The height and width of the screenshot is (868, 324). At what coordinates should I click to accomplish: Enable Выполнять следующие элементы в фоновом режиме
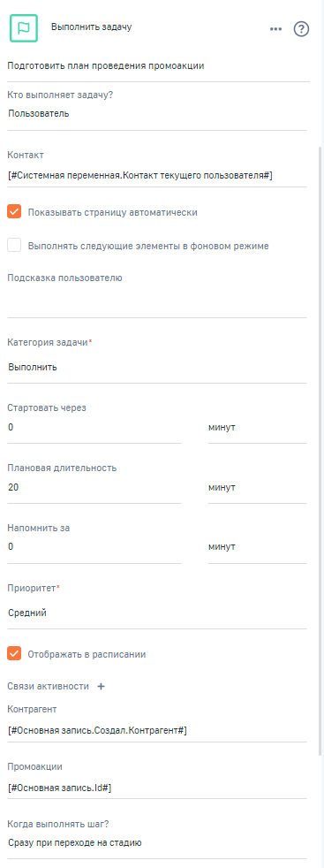14,245
